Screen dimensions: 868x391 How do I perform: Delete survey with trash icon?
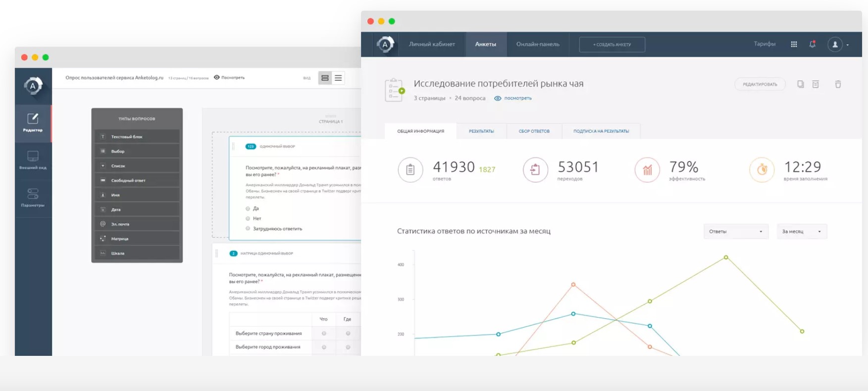coord(838,84)
